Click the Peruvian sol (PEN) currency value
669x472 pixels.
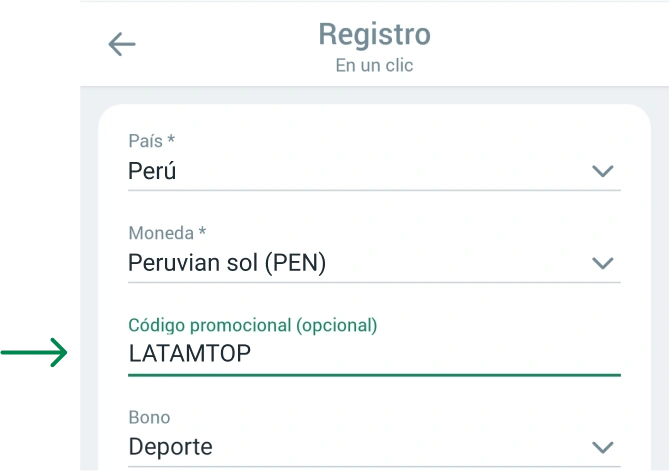point(227,263)
